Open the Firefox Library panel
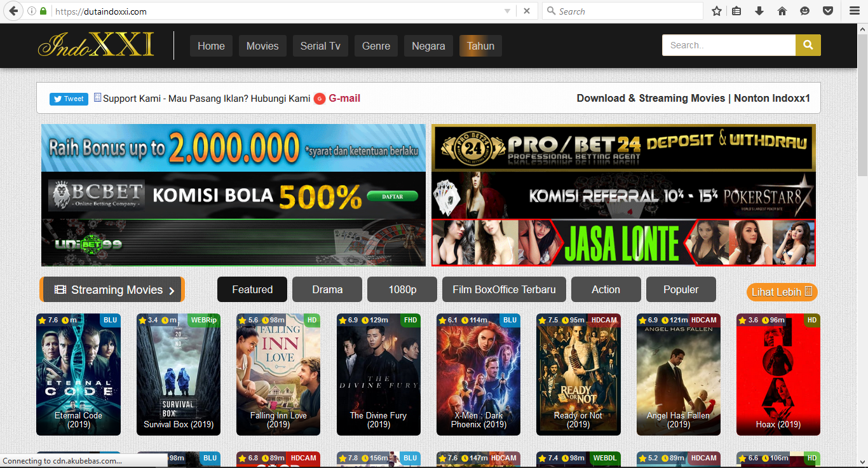The height and width of the screenshot is (468, 868). (735, 11)
